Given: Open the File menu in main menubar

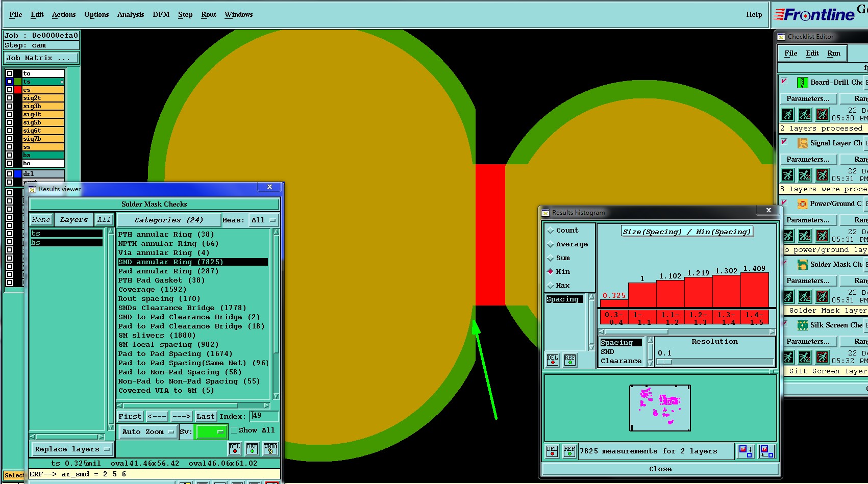Looking at the screenshot, I should [x=16, y=14].
